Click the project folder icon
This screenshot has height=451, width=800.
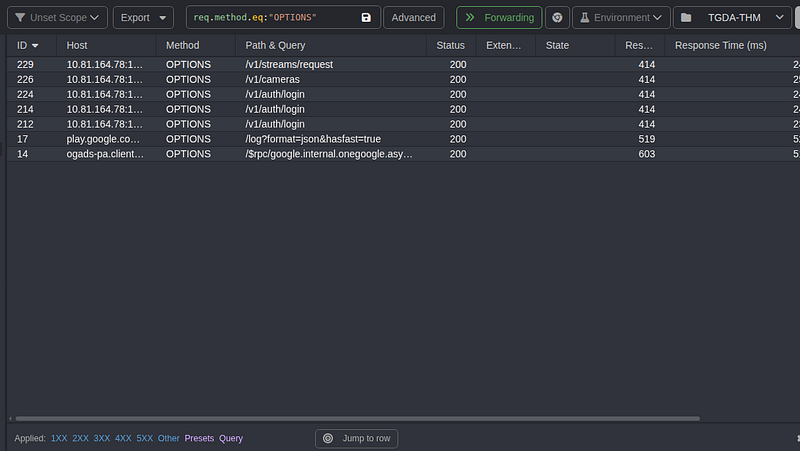point(686,18)
